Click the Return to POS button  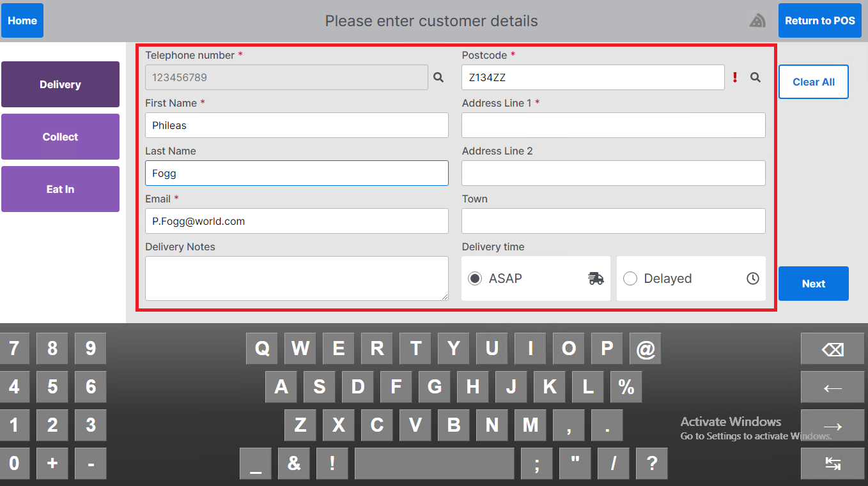[x=819, y=20]
